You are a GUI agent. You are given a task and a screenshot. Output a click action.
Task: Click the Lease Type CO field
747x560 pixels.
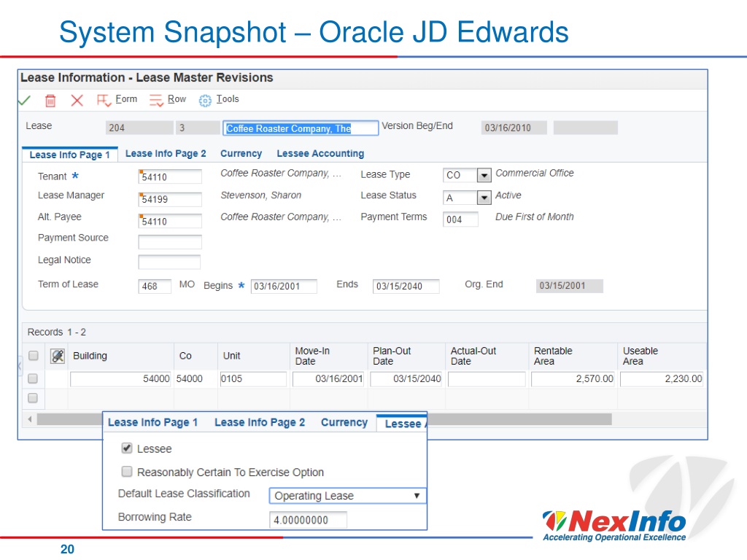coord(460,175)
